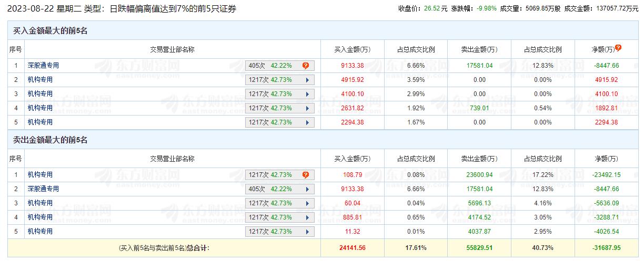644x261 pixels.
Task: Click 买入金额最大的前5名 section heading
Action: [51, 31]
